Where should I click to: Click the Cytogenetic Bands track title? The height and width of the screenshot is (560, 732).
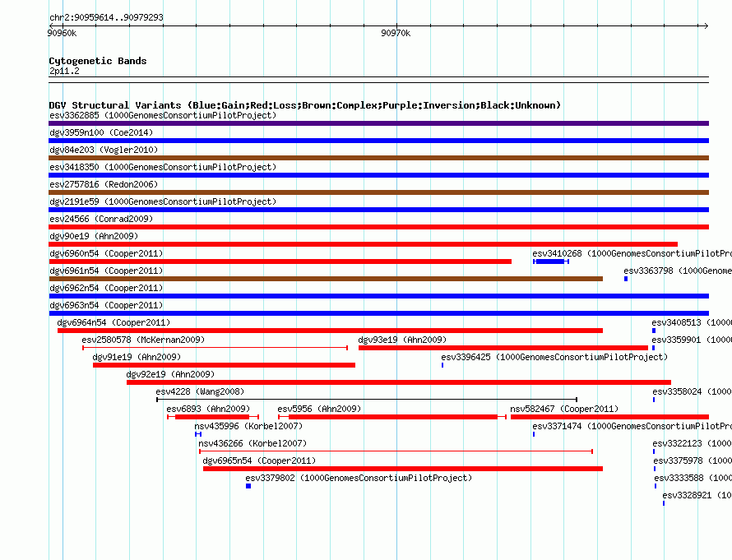[98, 61]
